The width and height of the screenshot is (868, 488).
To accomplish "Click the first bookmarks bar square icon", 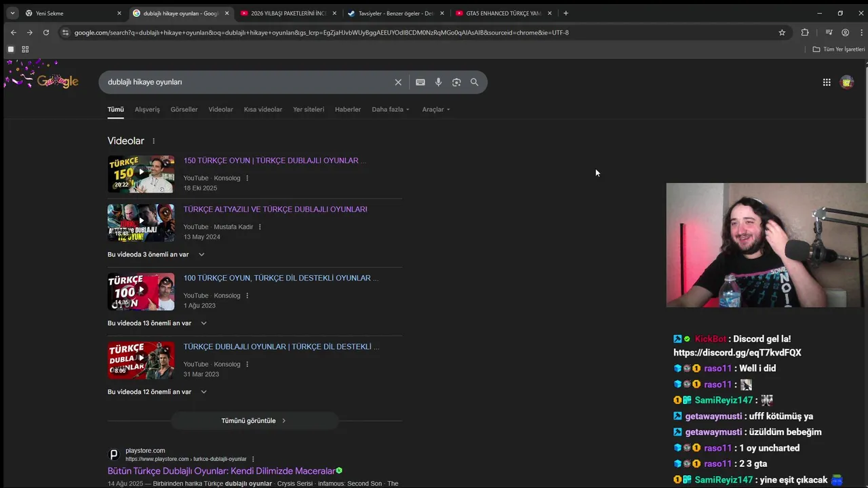I will (11, 49).
